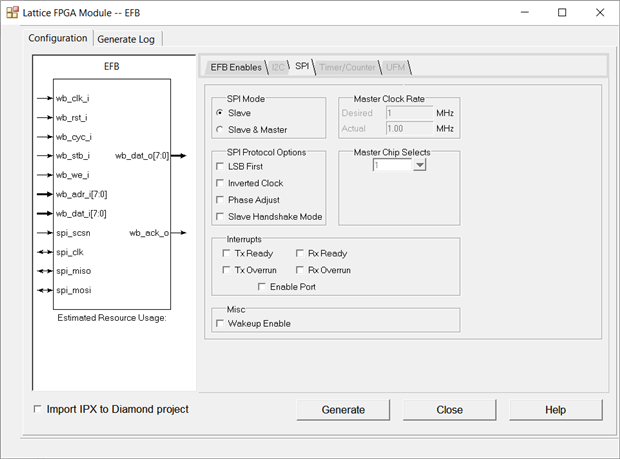The width and height of the screenshot is (620, 459).
Task: Click the wb_adr_i[7:0] port label
Action: 81,194
